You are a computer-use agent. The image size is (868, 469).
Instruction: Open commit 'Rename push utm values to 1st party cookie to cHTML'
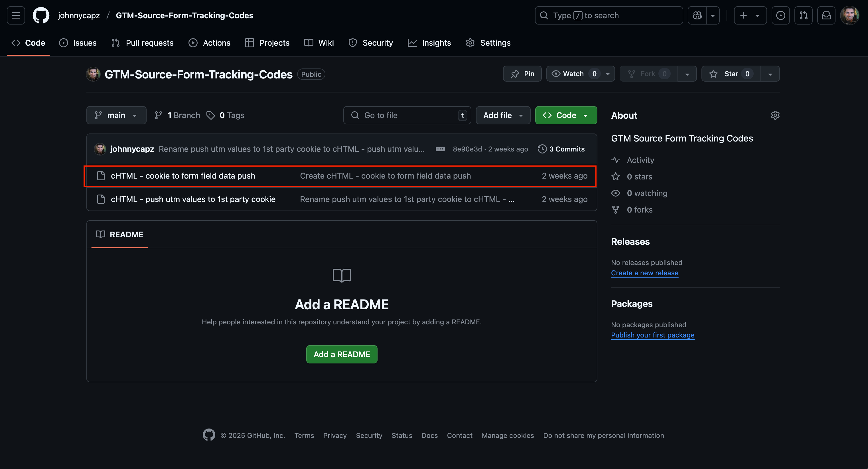(x=407, y=199)
